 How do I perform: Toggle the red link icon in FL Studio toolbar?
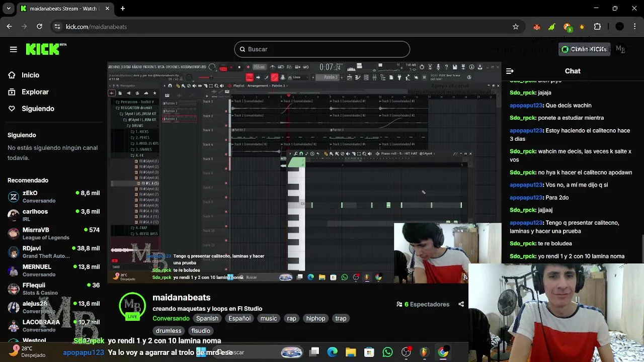[274, 77]
